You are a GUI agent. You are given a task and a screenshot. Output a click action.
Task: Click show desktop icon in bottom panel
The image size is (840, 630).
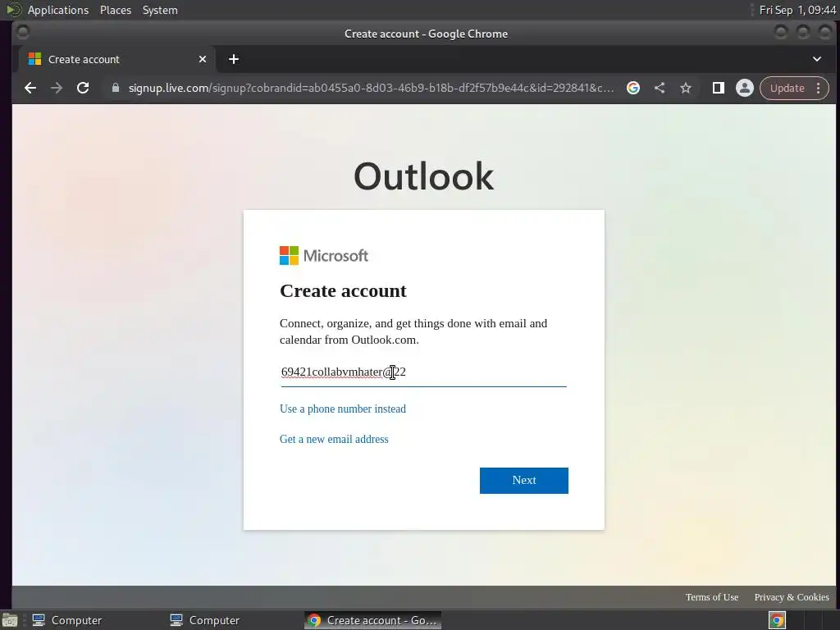point(10,620)
